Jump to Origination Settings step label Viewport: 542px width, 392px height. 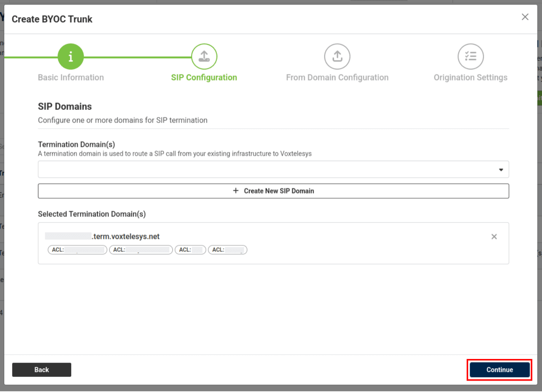[470, 78]
